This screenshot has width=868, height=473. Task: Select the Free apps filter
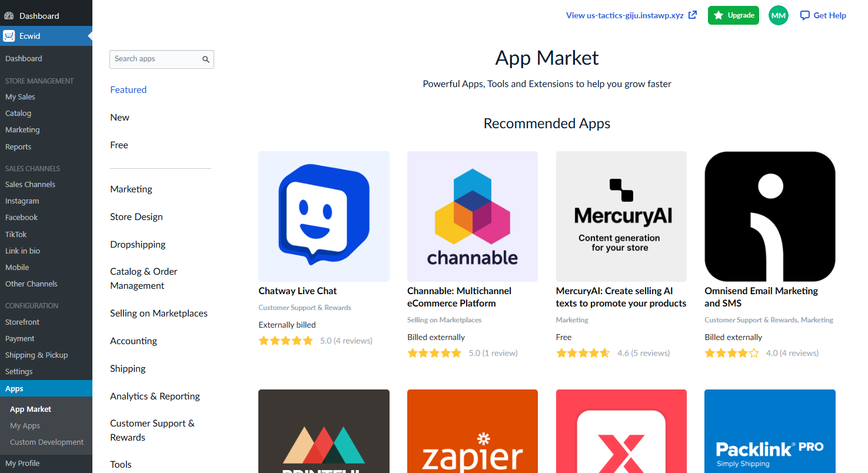119,145
